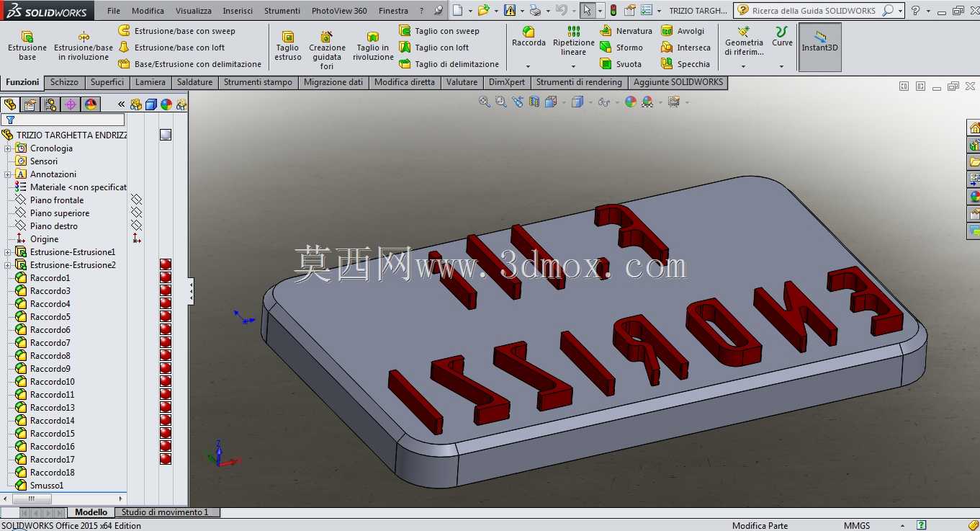
Task: Choose Estrusione/base con loft tool
Action: coord(171,48)
